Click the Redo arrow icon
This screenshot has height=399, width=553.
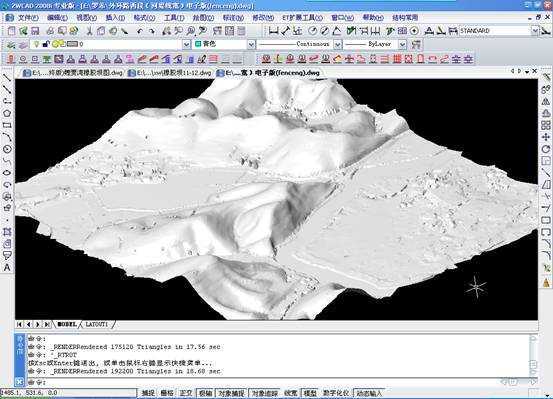(x=152, y=31)
